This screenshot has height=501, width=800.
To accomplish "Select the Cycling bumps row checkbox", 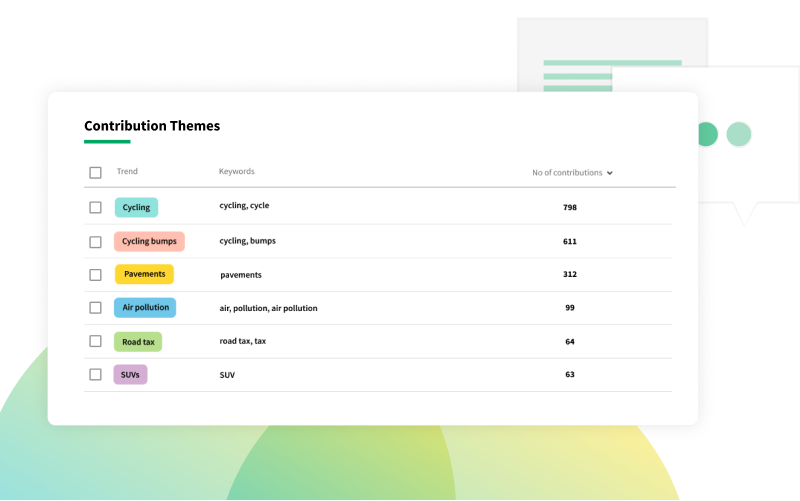I will tap(95, 242).
